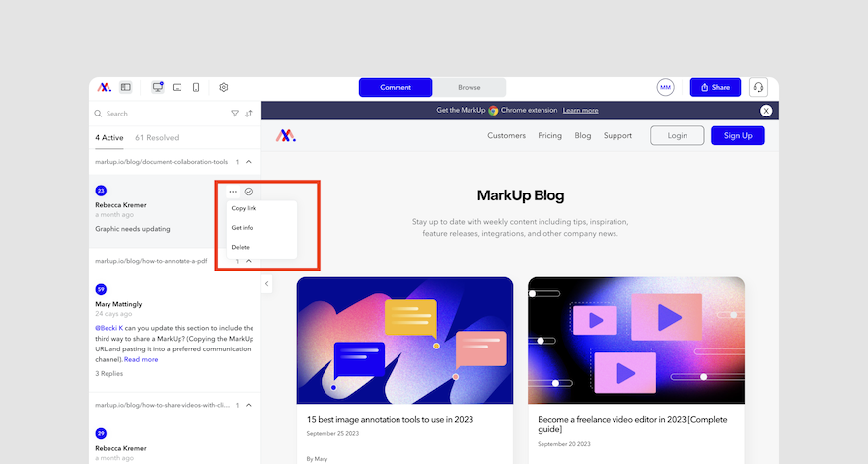Open '15 best image annotation tools' title
This screenshot has height=464, width=868.
coord(390,420)
